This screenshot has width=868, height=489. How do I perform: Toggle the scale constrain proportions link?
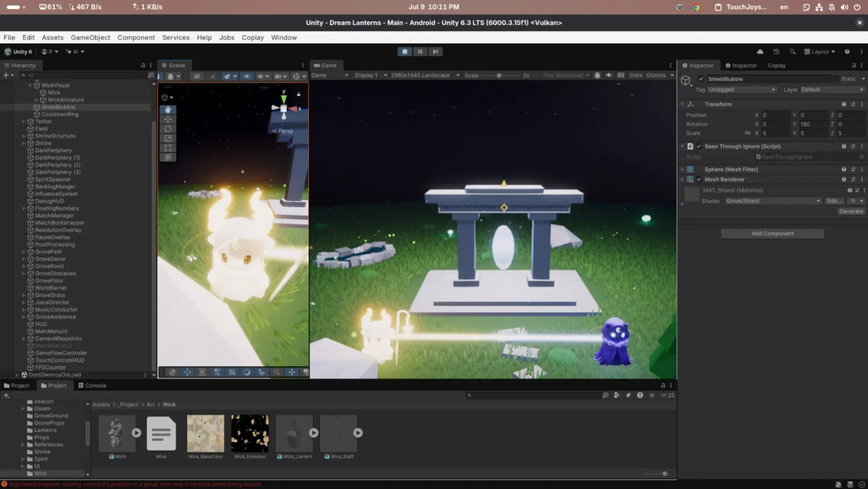[748, 133]
